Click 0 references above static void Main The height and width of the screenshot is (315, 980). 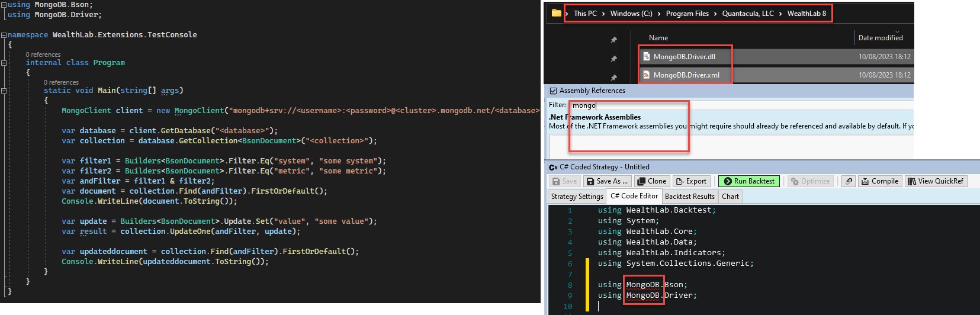click(x=61, y=82)
